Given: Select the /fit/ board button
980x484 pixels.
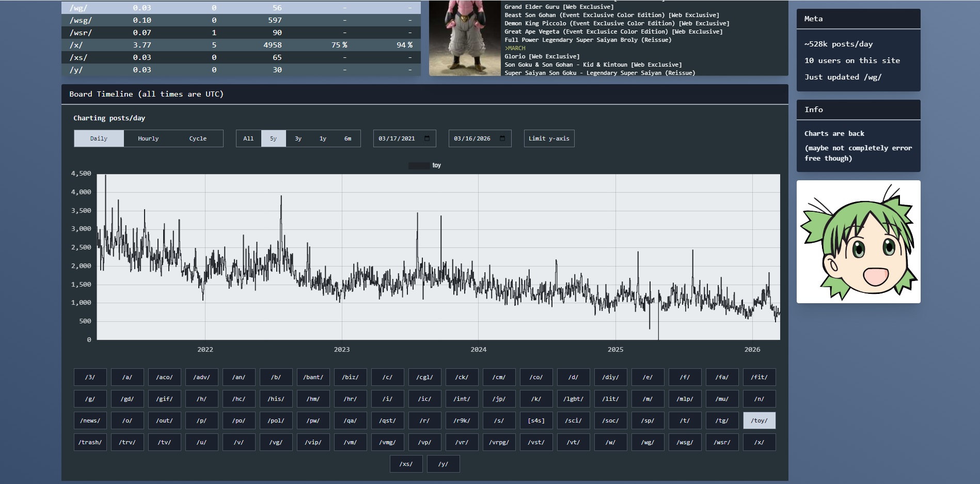Looking at the screenshot, I should pos(760,377).
